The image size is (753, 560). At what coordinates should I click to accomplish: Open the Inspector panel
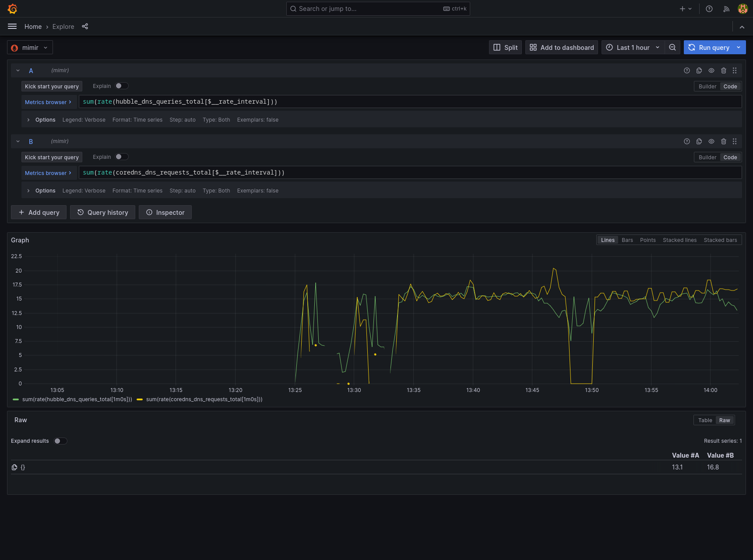(x=165, y=212)
